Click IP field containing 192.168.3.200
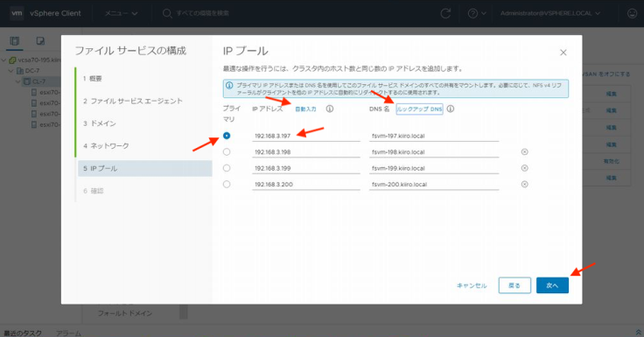 coord(306,184)
